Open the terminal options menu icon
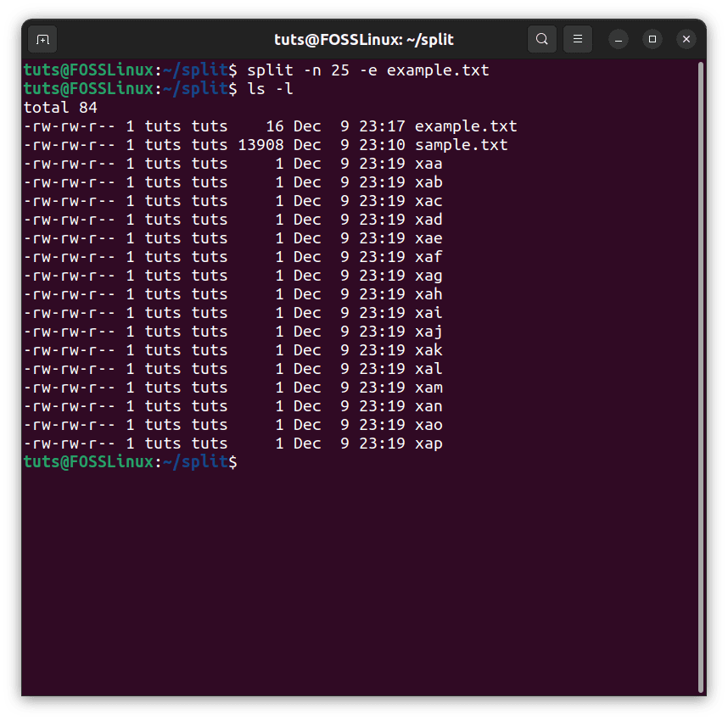Image resolution: width=728 pixels, height=720 pixels. (578, 39)
